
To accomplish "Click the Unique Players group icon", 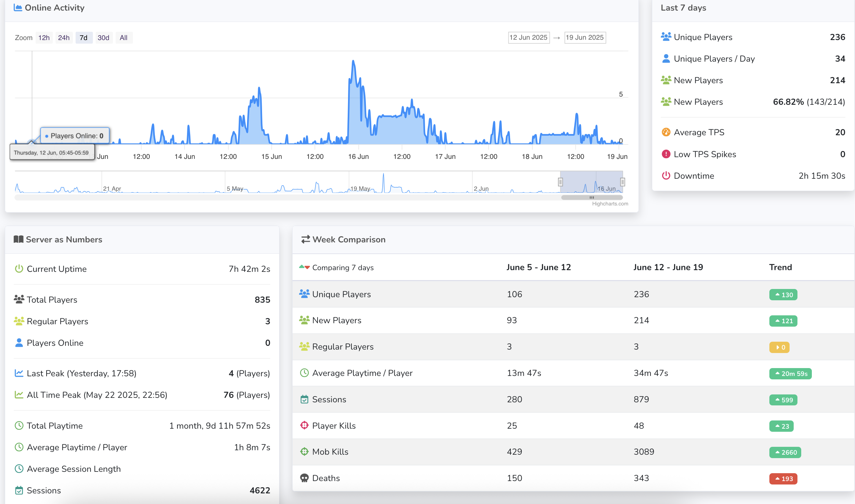I will click(666, 37).
